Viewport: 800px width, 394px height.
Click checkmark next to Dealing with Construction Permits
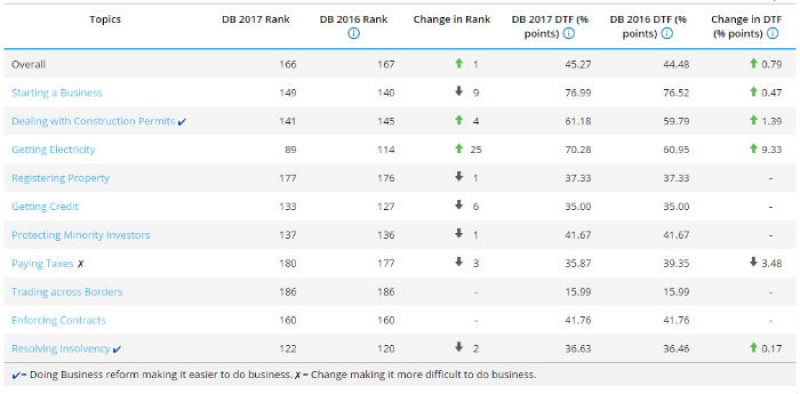182,122
